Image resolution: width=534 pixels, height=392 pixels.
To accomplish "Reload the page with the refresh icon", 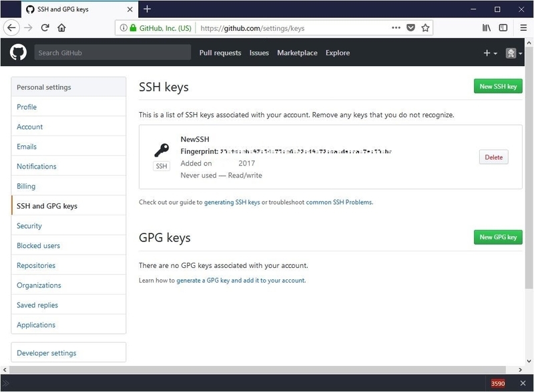I will click(x=45, y=28).
